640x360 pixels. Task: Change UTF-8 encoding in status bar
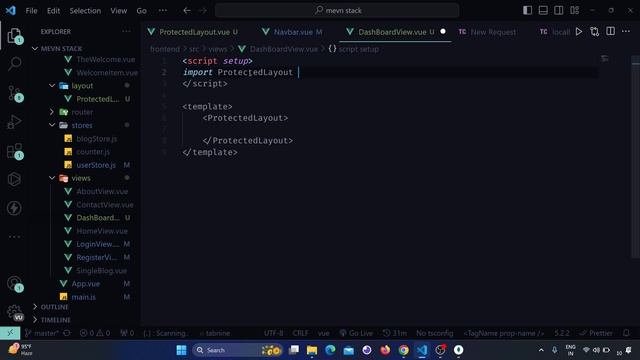coord(273,333)
